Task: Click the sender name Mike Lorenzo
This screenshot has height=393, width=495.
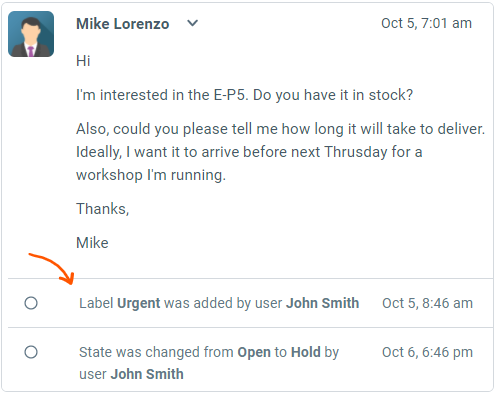Action: click(123, 24)
